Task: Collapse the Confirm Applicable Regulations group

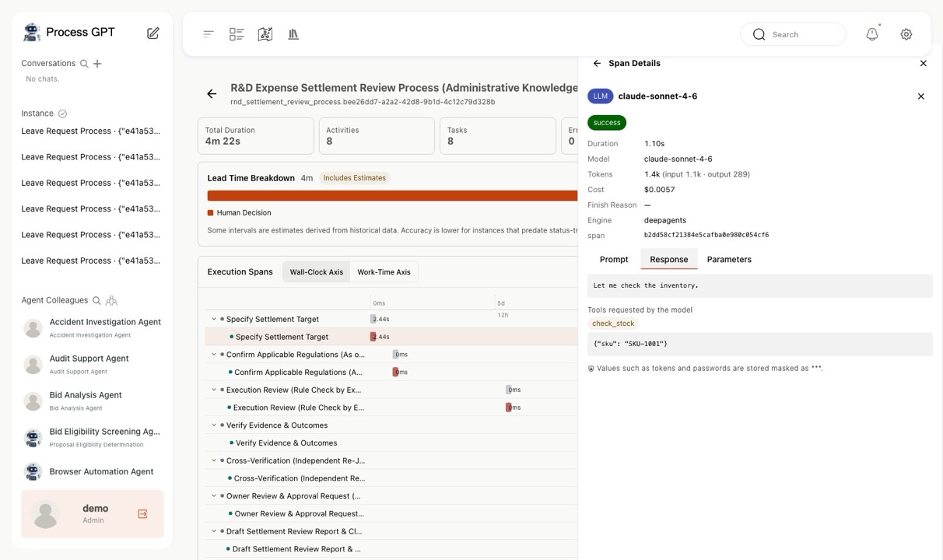Action: [x=214, y=355]
